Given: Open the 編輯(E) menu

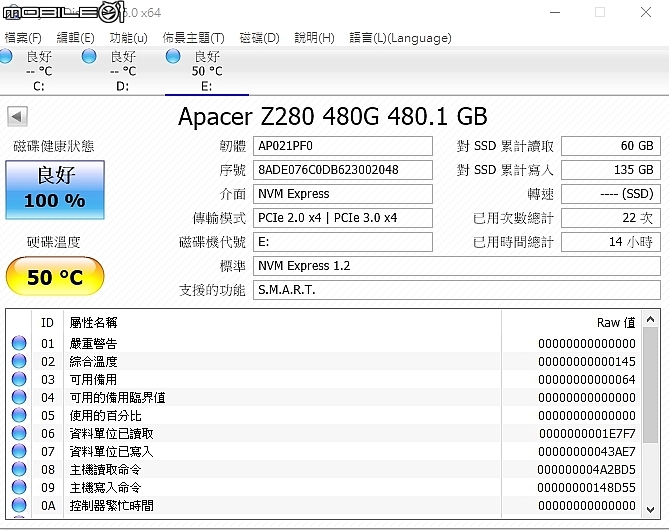Looking at the screenshot, I should click(76, 38).
